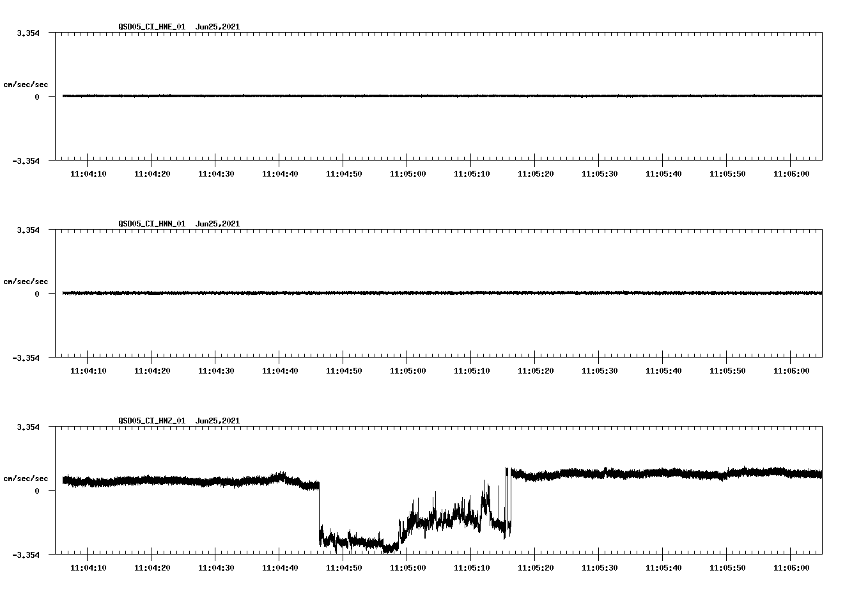Viewport: 868px width, 591px height.
Task: Click the cm/sec/sec unit label of HNN plot
Action: 26,281
